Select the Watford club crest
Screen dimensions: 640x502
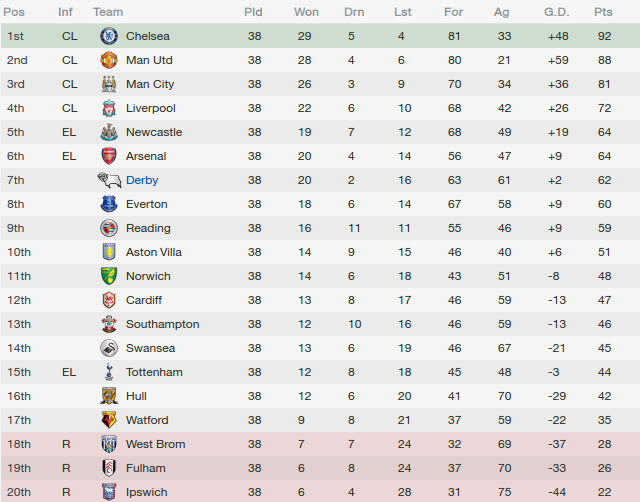coord(109,420)
